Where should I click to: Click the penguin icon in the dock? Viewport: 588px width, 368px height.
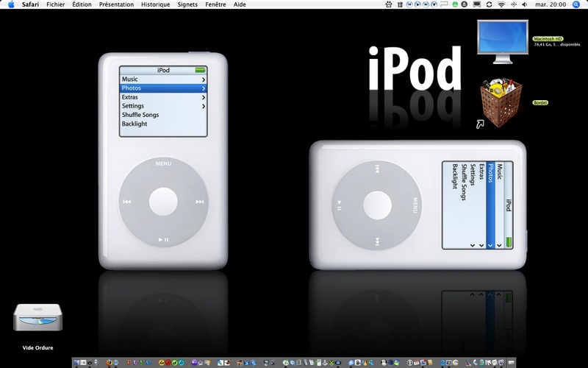coord(384,362)
